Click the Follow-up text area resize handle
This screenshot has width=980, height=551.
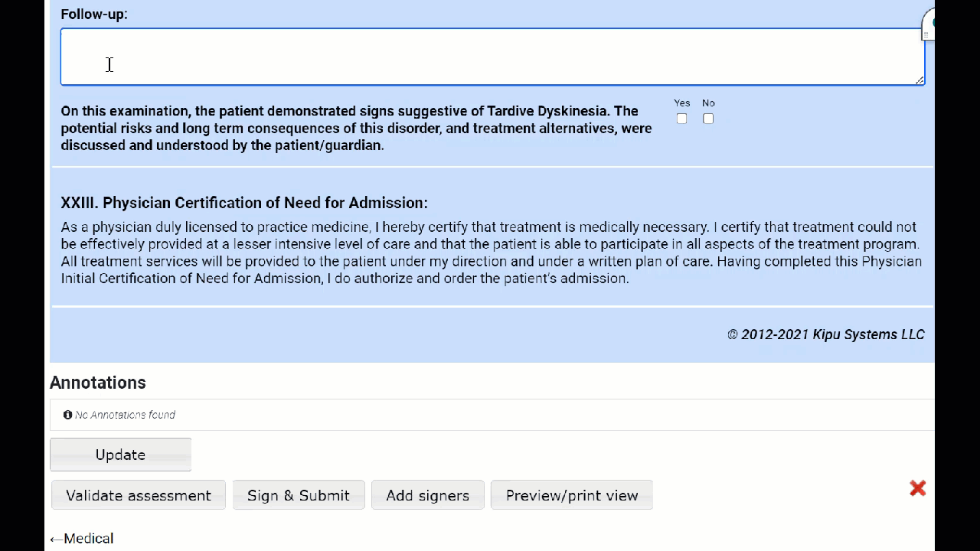click(920, 80)
